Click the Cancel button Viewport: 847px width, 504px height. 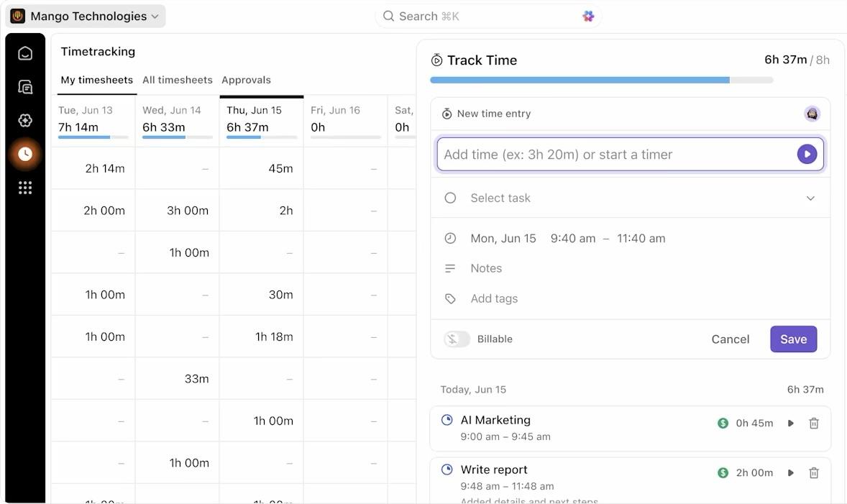[x=730, y=339]
